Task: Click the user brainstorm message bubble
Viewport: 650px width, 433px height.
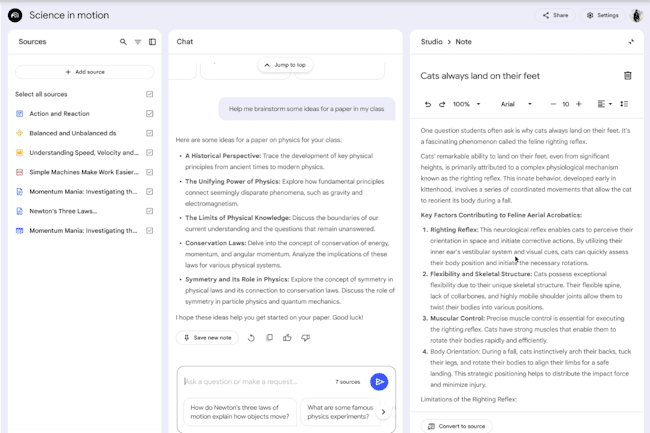Action: (x=307, y=109)
